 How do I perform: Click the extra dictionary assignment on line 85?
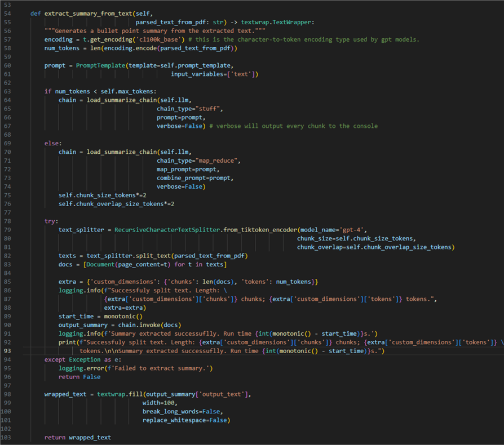coord(188,282)
